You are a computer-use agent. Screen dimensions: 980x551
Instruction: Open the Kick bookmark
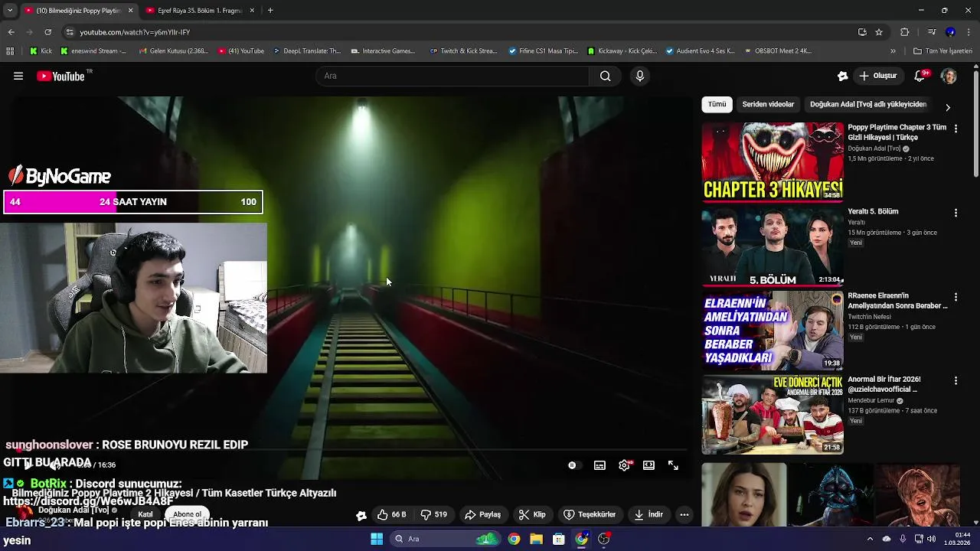tap(41, 51)
